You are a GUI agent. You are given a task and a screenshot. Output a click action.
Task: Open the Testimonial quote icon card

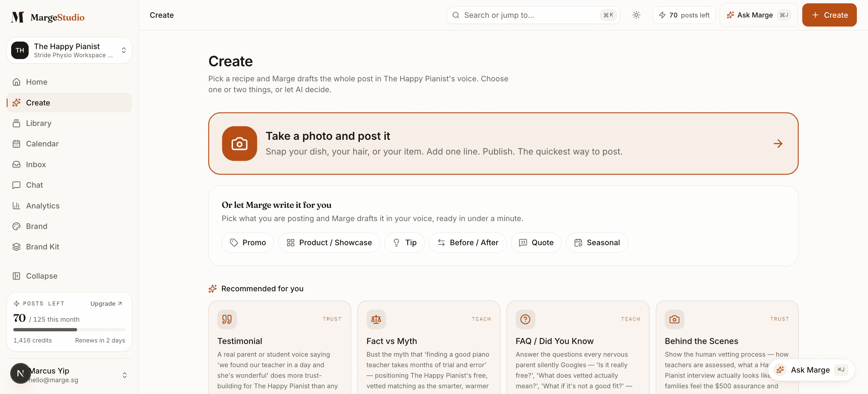point(227,319)
